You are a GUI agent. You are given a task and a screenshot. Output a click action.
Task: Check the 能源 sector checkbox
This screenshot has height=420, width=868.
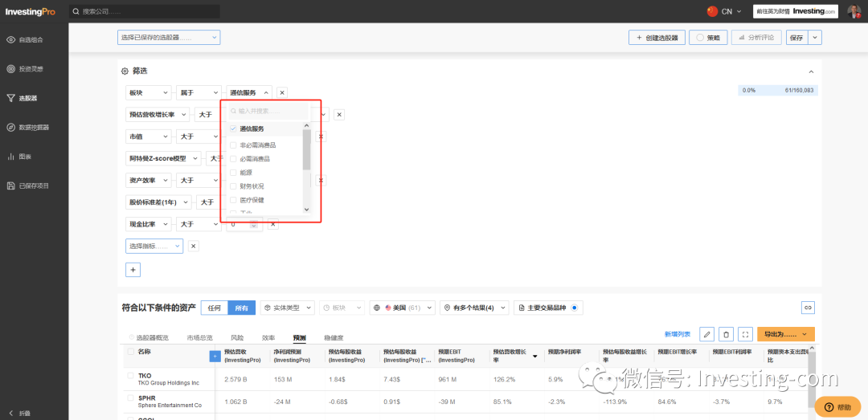click(233, 173)
